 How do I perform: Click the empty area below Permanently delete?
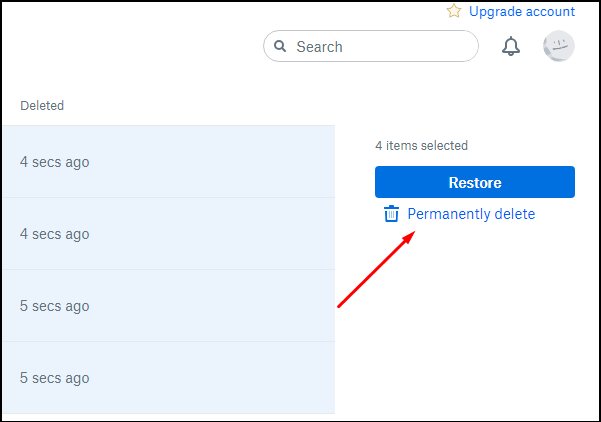click(470, 320)
